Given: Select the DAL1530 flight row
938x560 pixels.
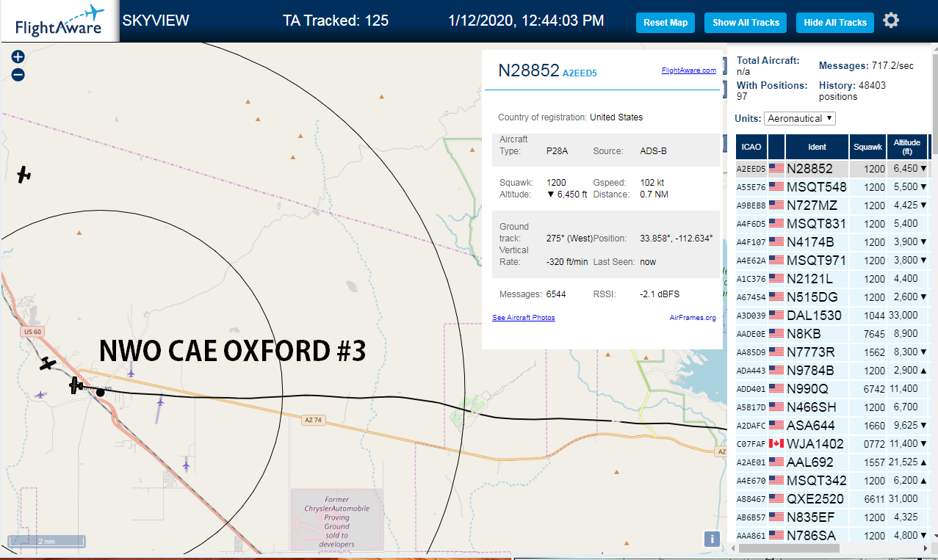Looking at the screenshot, I should pos(832,315).
